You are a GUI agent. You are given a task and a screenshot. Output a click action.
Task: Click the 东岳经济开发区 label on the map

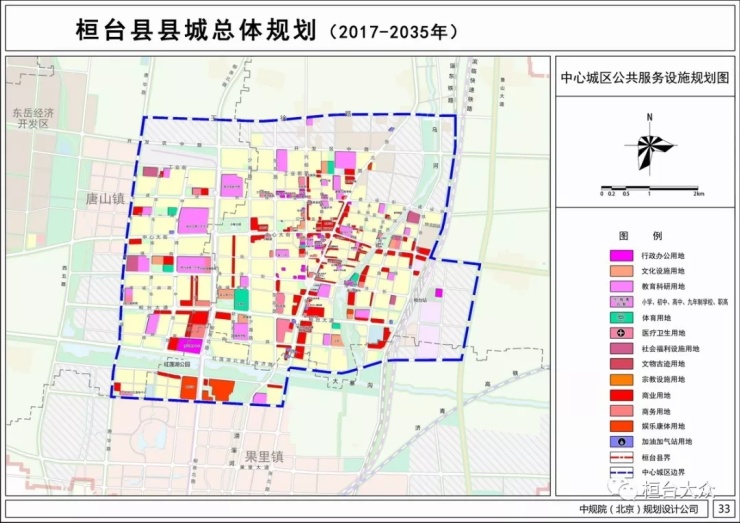(32, 118)
